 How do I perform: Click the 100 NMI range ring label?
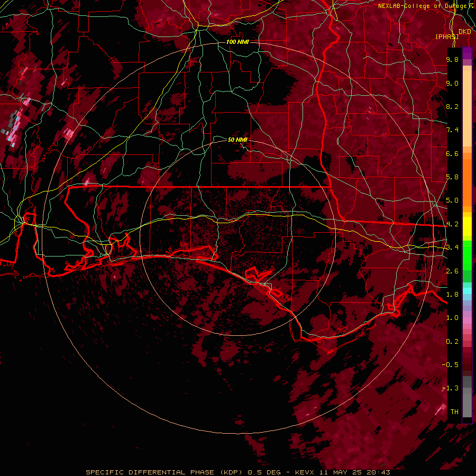click(x=237, y=42)
